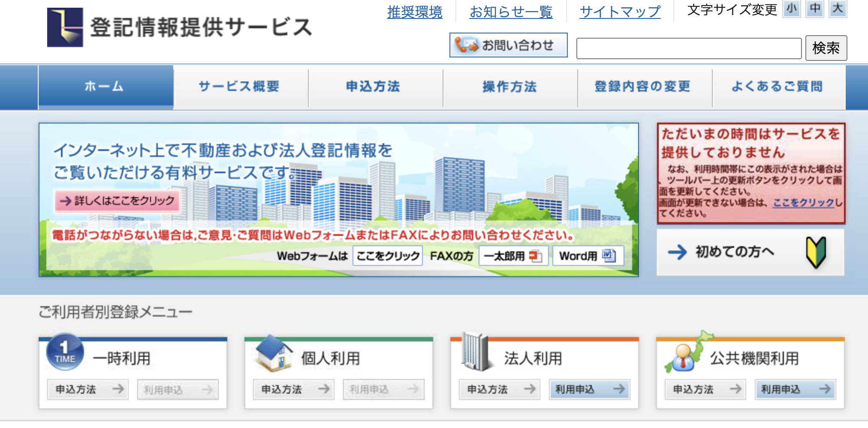Open the 一太郎用 FAX form document

click(x=513, y=256)
